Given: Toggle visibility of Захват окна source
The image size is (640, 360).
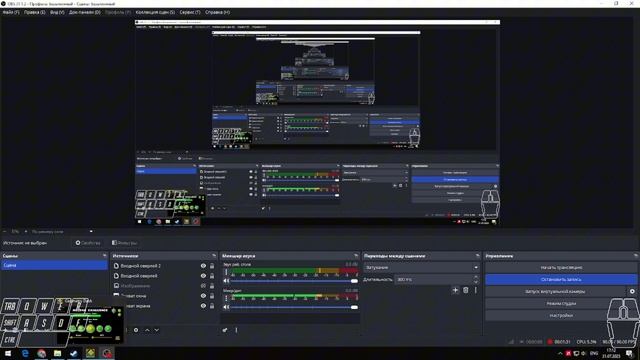Looking at the screenshot, I should 203,296.
